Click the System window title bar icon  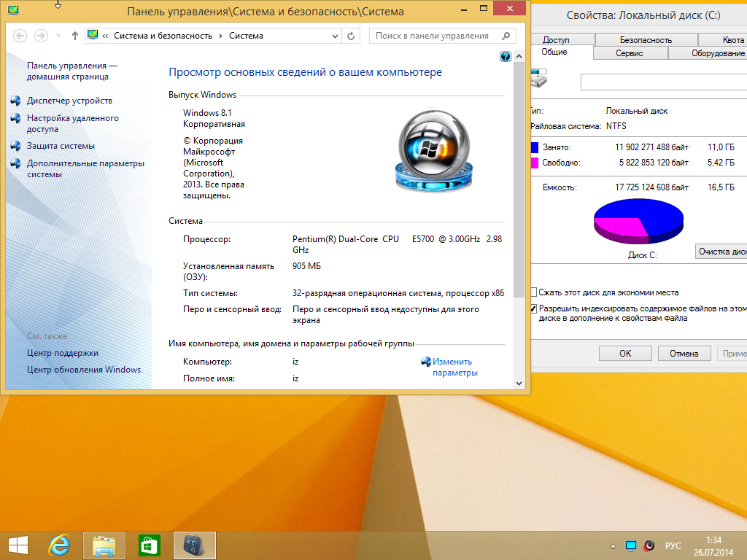pos(13,10)
